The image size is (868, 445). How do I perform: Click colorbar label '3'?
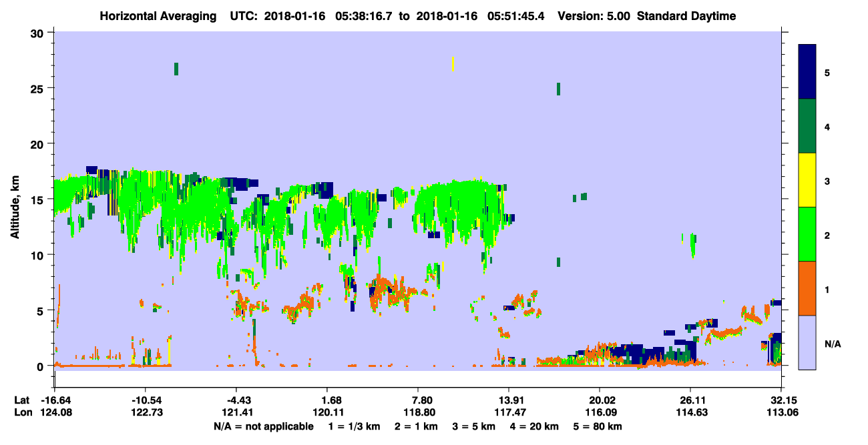[x=827, y=181]
